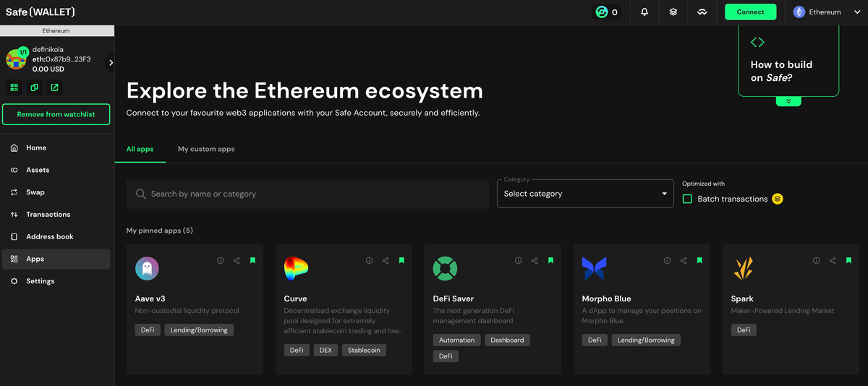
Task: Click the notifications bell icon
Action: point(644,12)
